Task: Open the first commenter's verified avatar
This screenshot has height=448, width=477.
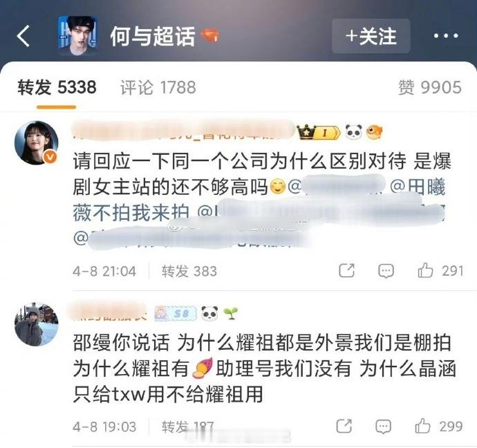Action: [37, 142]
